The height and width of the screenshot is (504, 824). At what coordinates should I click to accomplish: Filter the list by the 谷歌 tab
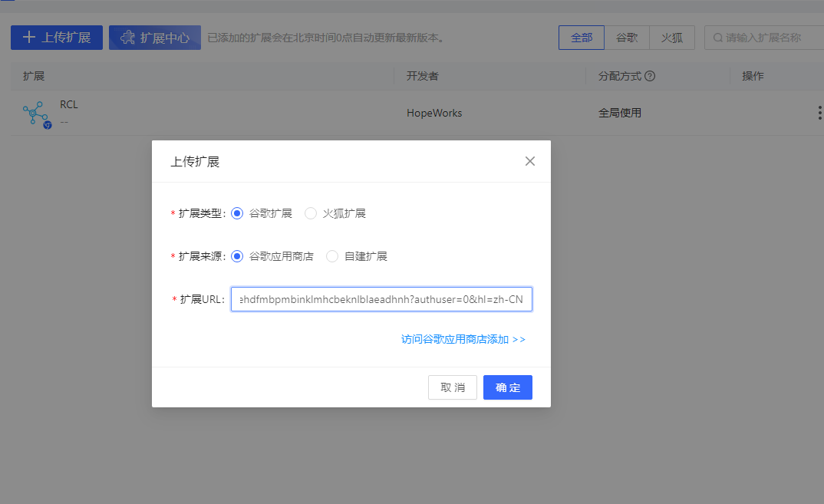(x=627, y=38)
